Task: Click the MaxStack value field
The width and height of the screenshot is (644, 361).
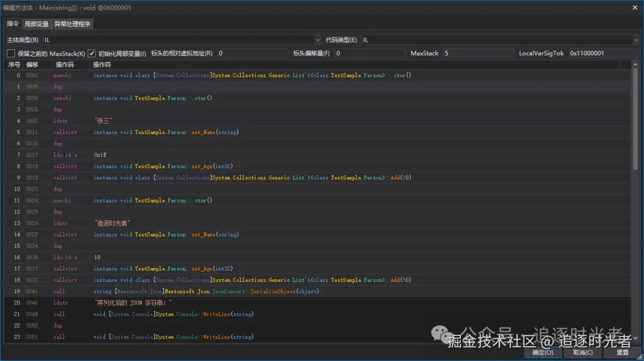Action: pyautogui.click(x=478, y=54)
